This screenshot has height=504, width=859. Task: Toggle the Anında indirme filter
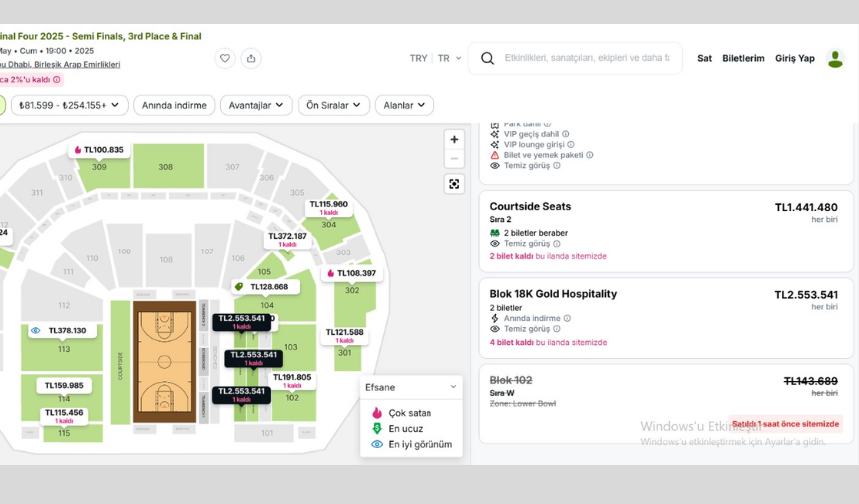click(174, 105)
